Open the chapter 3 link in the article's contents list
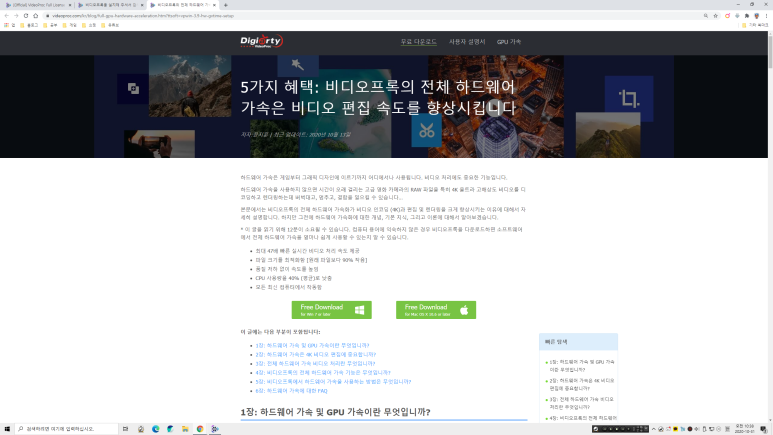 click(315, 363)
